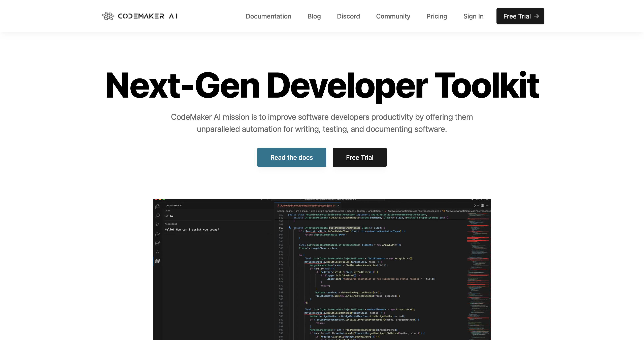
Task: Click the Read the docs button
Action: [x=291, y=157]
